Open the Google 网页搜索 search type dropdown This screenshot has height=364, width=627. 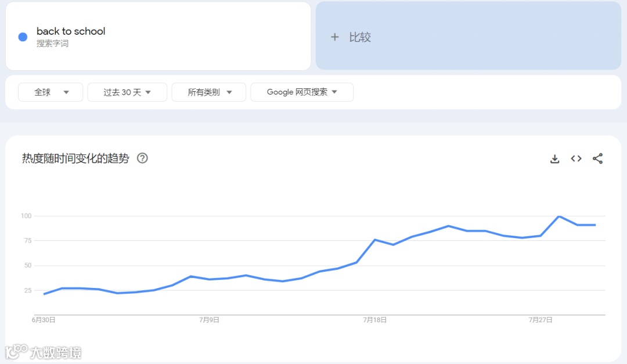302,92
